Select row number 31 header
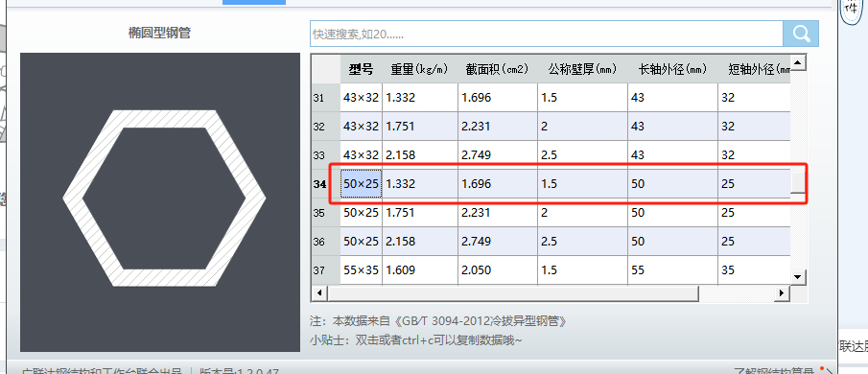The image size is (868, 374). click(x=326, y=98)
